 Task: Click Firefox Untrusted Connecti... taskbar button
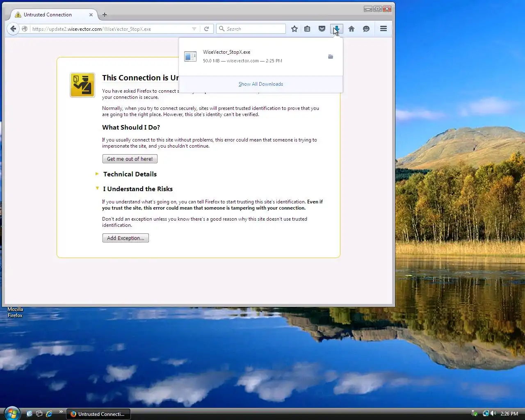[98, 414]
